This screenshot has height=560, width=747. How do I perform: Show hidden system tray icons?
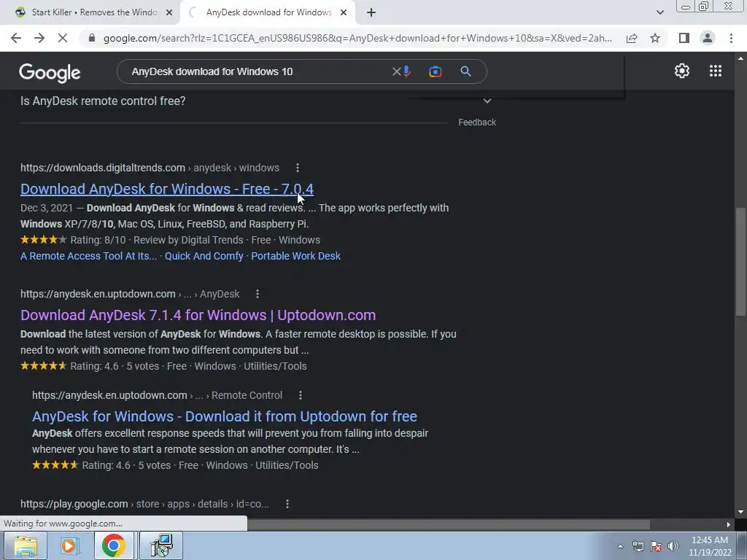pos(620,546)
